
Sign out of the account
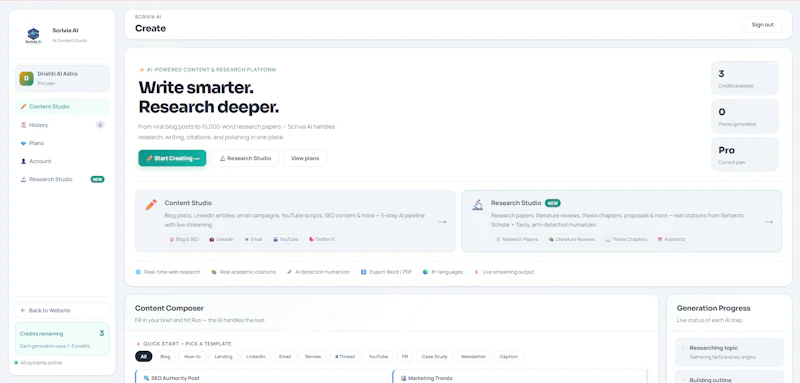pyautogui.click(x=762, y=24)
